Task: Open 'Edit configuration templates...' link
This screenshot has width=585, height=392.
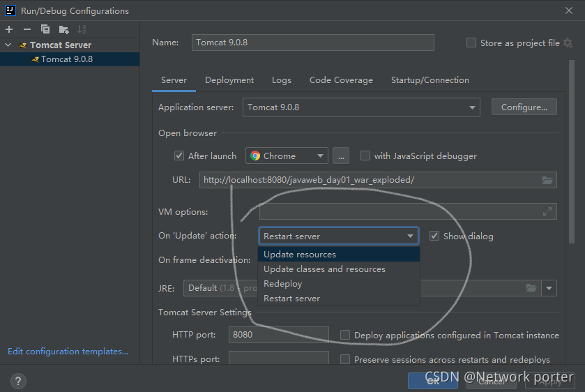Action: 68,352
